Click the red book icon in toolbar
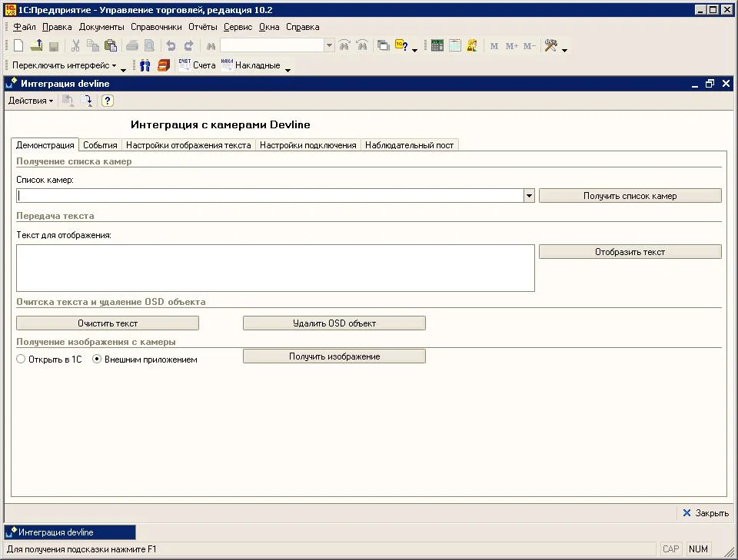Viewport: 738px width, 560px height. [163, 66]
